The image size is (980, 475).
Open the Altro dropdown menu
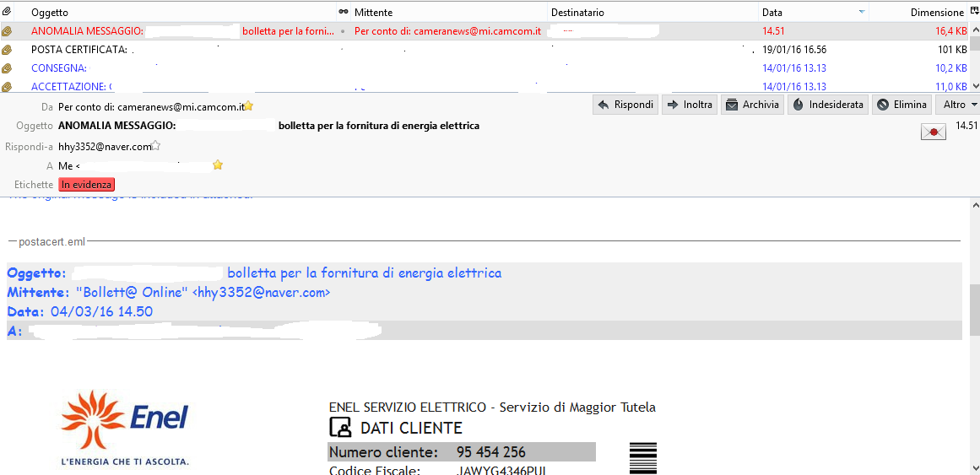(959, 105)
